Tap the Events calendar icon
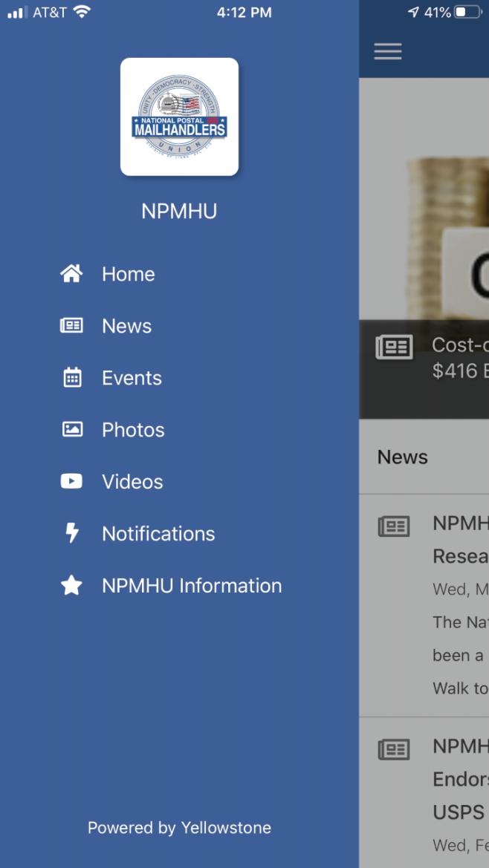 pyautogui.click(x=72, y=377)
